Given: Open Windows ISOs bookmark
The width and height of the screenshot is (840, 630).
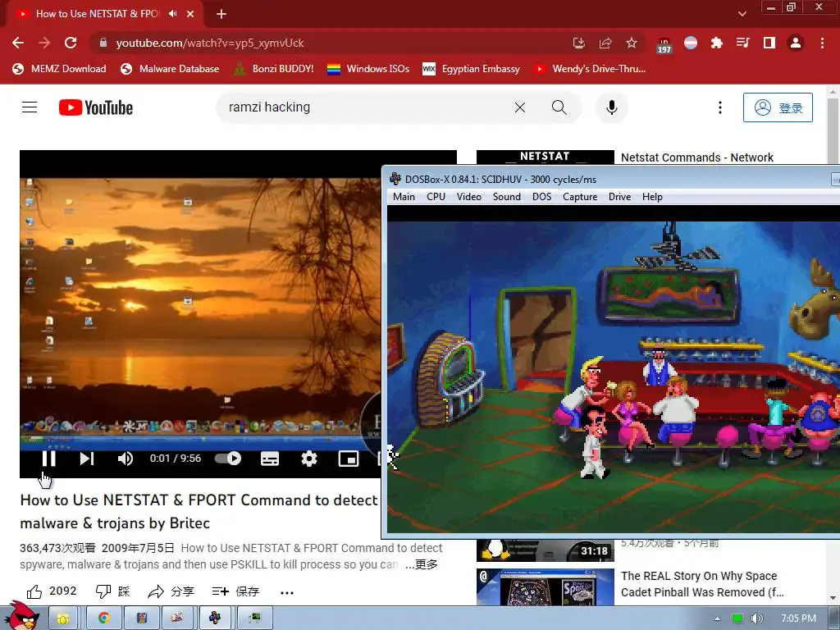Looking at the screenshot, I should click(368, 69).
